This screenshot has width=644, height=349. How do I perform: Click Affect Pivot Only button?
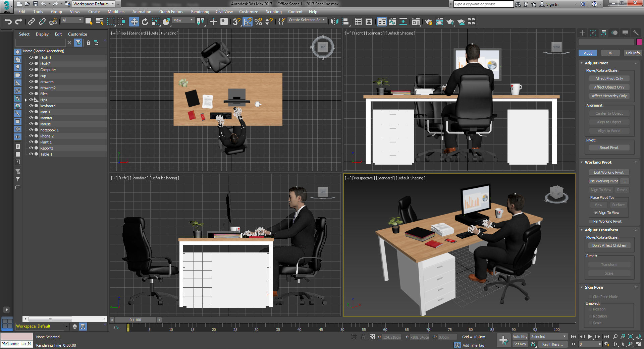609,78
